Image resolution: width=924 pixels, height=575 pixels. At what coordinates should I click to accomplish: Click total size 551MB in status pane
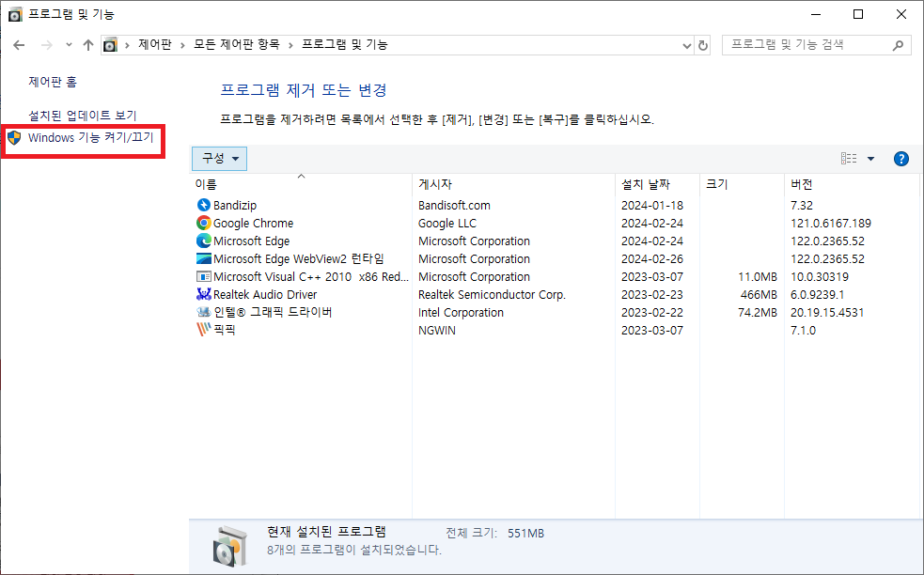(x=525, y=533)
